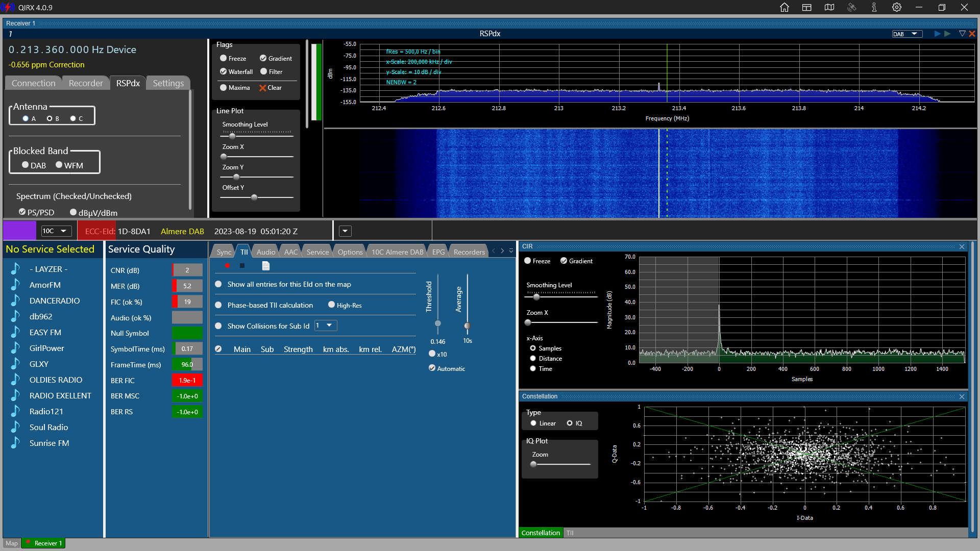
Task: Click EASY FM music note icon
Action: pyautogui.click(x=15, y=332)
